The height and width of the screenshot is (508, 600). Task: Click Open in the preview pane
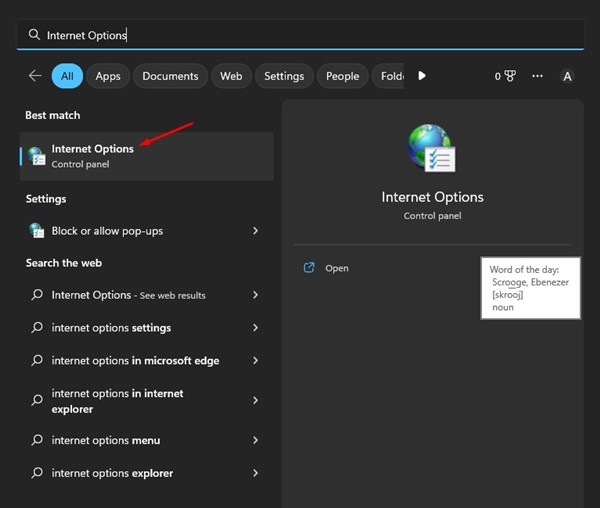click(x=336, y=268)
